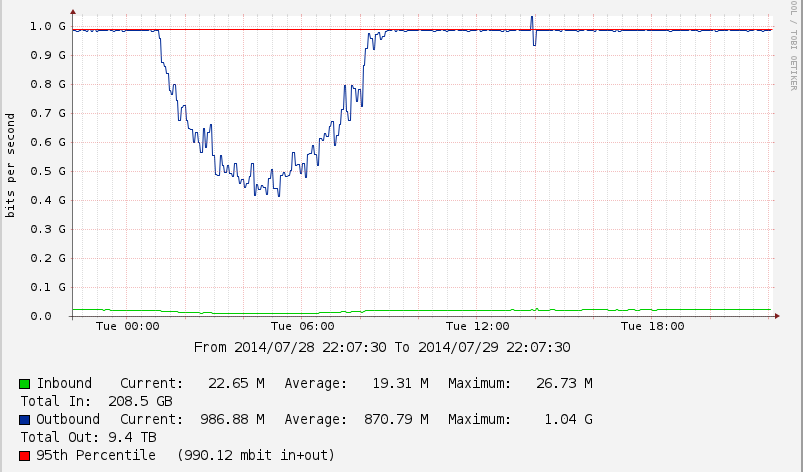Image resolution: width=803 pixels, height=472 pixels.
Task: Click the Tue 12:00 x-axis label
Action: [477, 326]
